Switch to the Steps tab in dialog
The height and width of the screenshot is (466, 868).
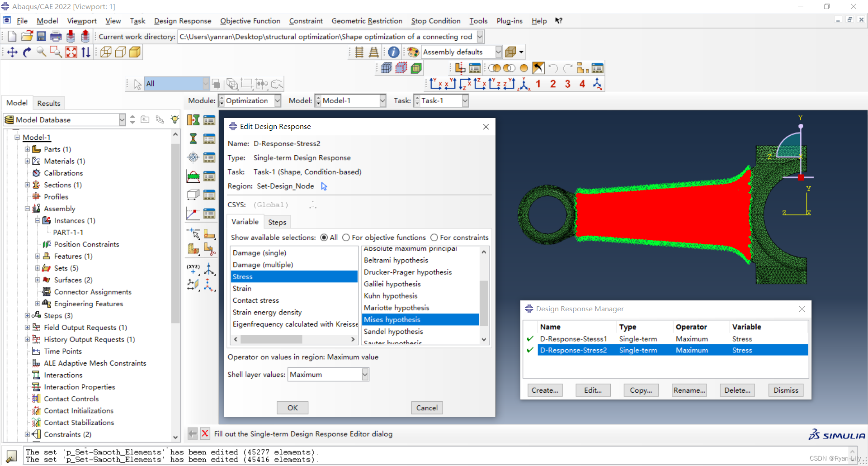(277, 222)
